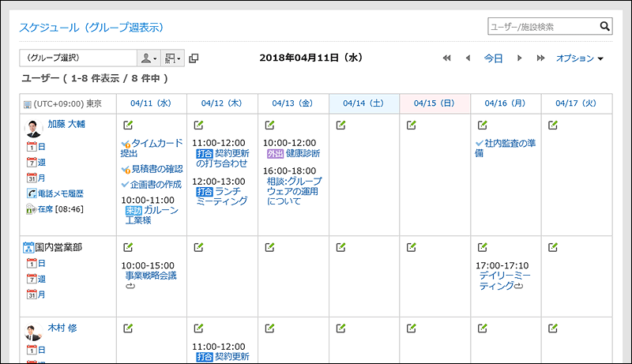Viewport: 632px width, 364px height.
Task: Open day view for 国内営業部
Action: pyautogui.click(x=36, y=264)
